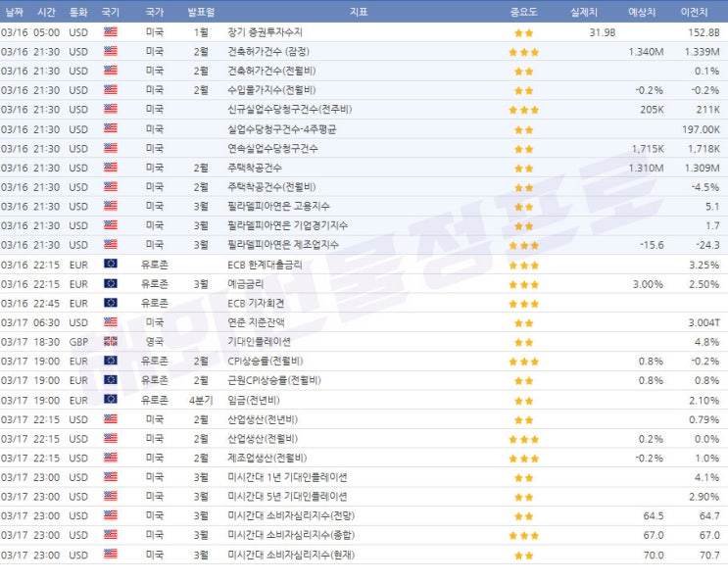The image size is (728, 582).
Task: Click the 이전치 column header
Action: (x=694, y=12)
